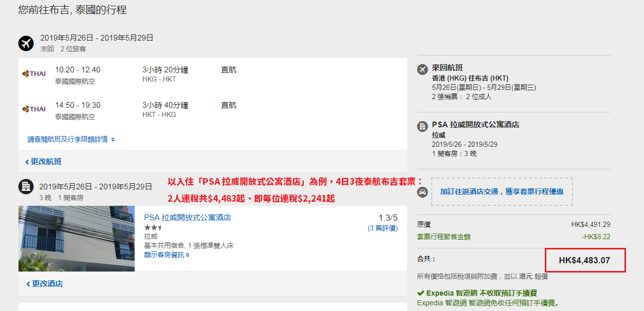
Task: Click the 3小時 40分鐘 flight duration
Action: (x=165, y=105)
